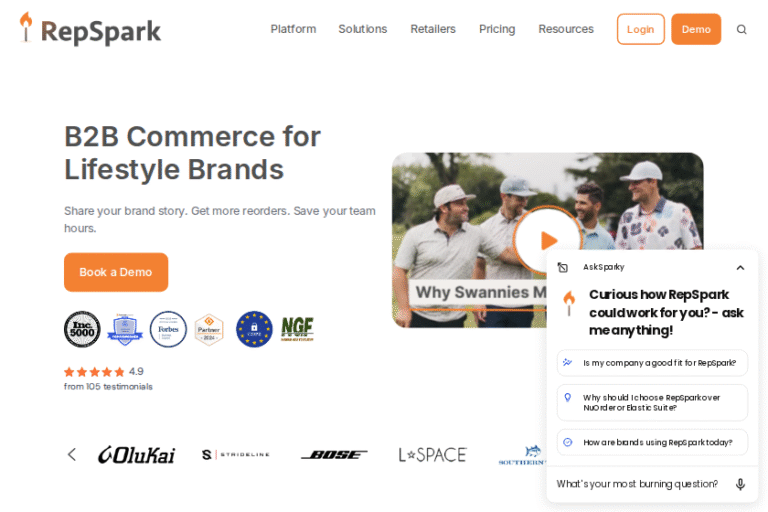Image resolution: width=768 pixels, height=512 pixels.
Task: Click the NGF logo badge
Action: [x=297, y=329]
